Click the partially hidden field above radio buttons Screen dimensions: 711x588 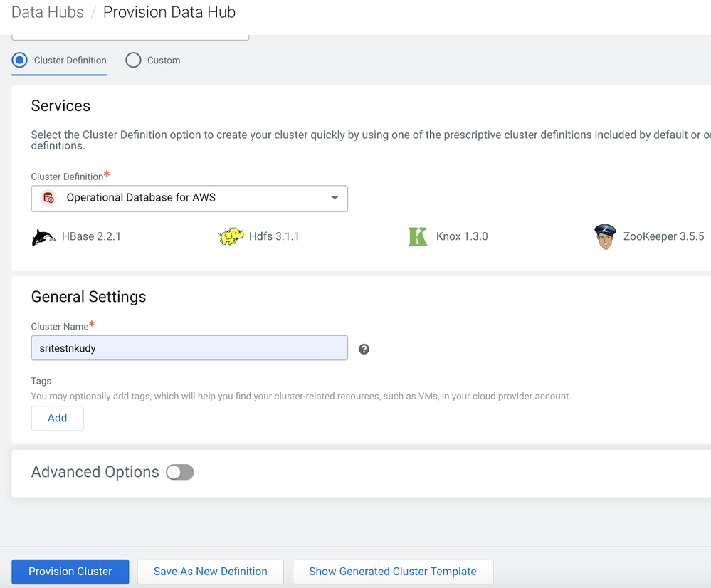coord(130,36)
